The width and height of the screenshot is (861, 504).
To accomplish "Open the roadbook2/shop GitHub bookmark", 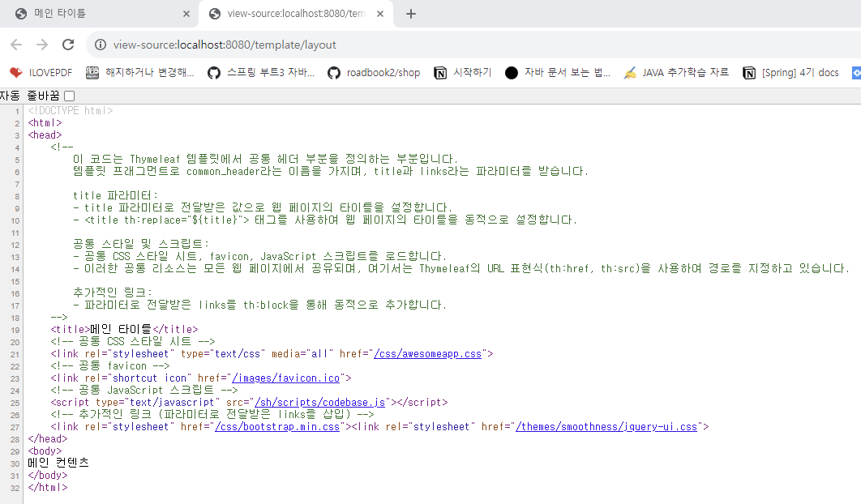I will (374, 72).
